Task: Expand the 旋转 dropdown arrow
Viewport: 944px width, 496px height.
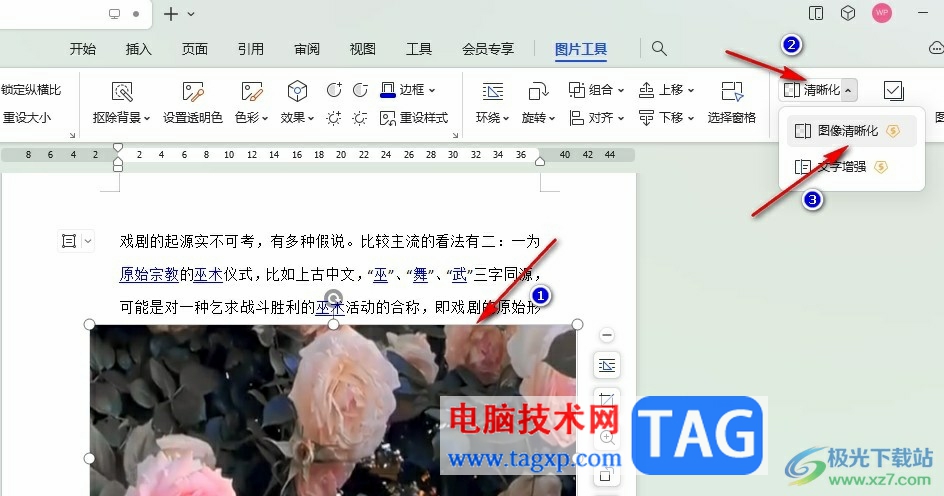Action: 552,118
